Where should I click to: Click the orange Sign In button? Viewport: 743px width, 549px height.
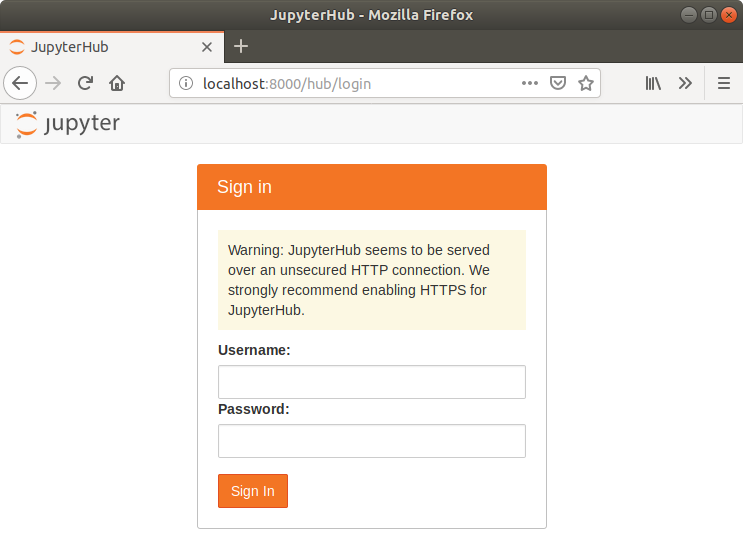pyautogui.click(x=253, y=491)
